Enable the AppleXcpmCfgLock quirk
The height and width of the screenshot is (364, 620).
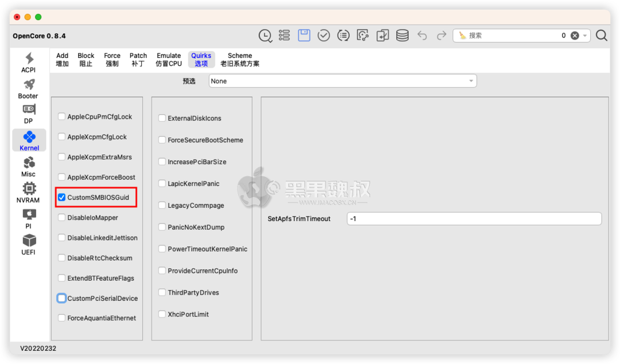click(61, 137)
